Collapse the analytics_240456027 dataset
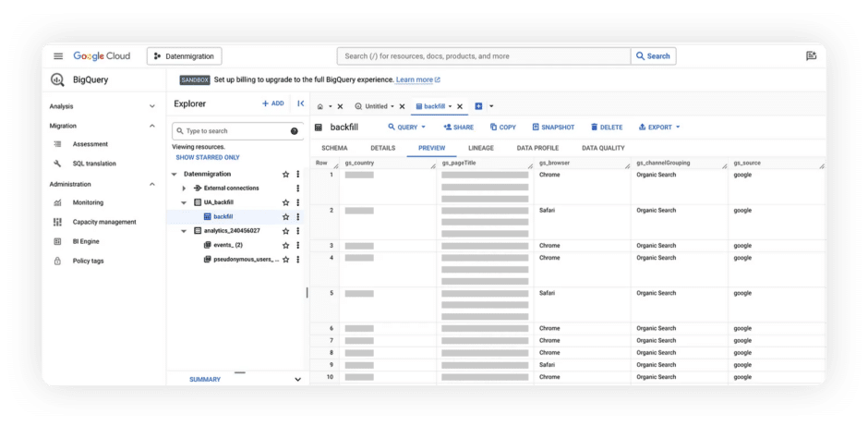 point(184,231)
